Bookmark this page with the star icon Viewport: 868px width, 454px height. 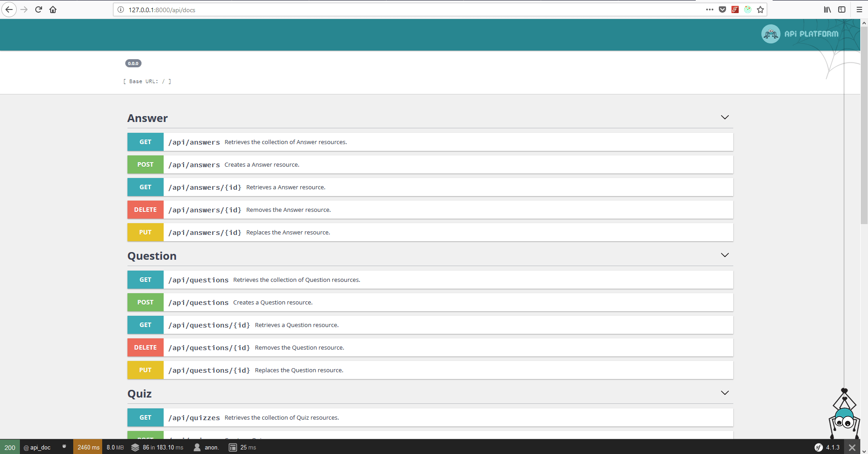760,9
